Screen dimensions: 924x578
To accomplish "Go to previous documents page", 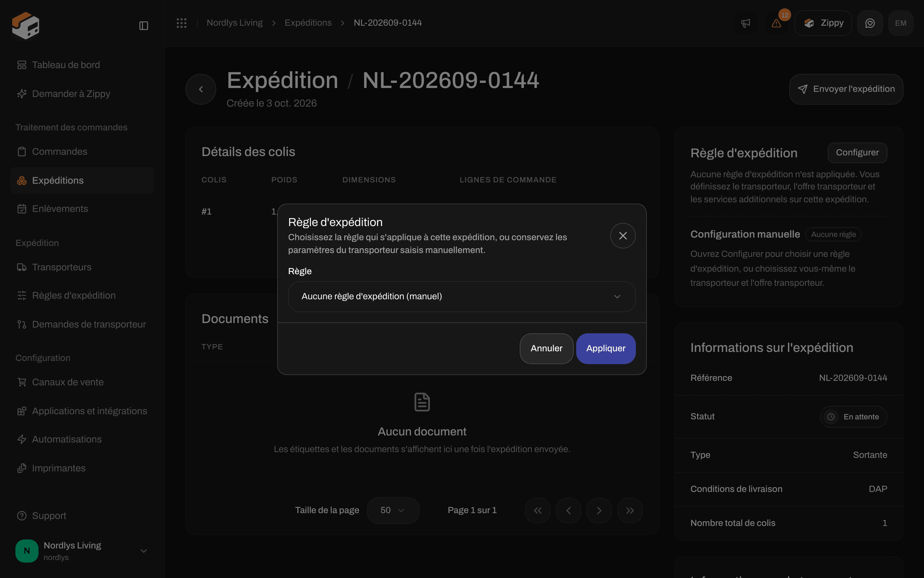I will click(568, 510).
